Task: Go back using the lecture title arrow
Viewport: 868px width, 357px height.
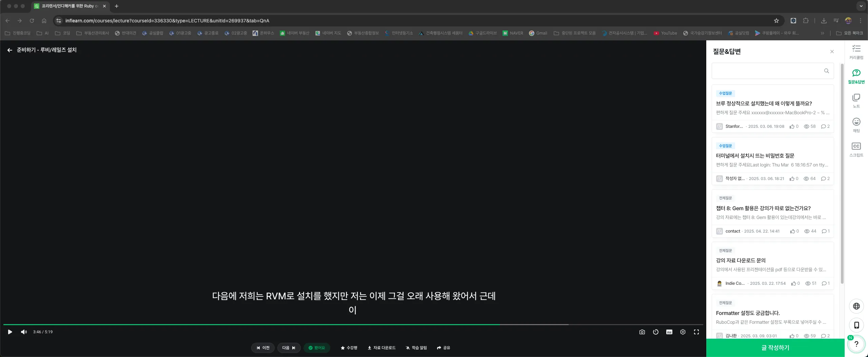Action: [x=9, y=50]
